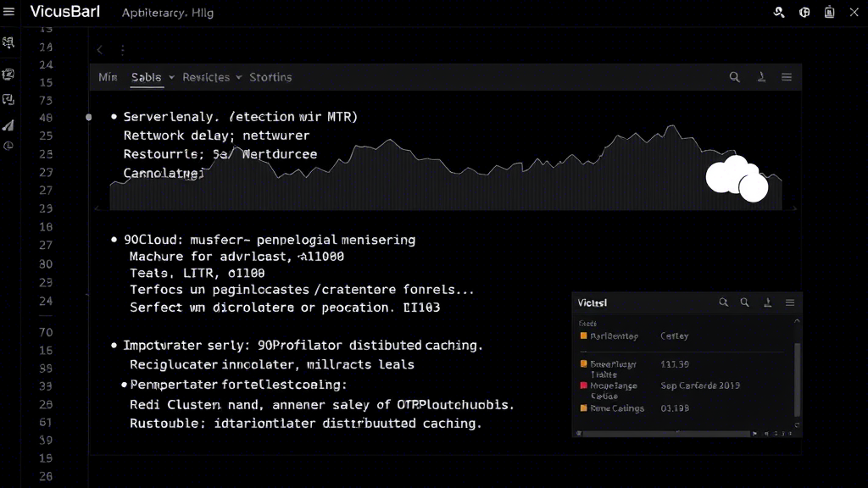Click 'Sep Carferde 2019' in Victsl panel
This screenshot has width=868, height=488.
pyautogui.click(x=700, y=385)
